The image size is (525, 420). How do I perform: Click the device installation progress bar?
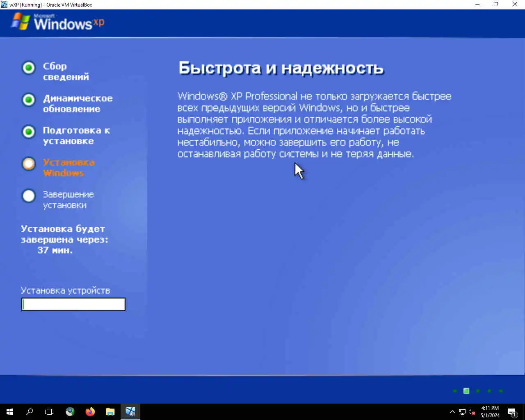[73, 304]
